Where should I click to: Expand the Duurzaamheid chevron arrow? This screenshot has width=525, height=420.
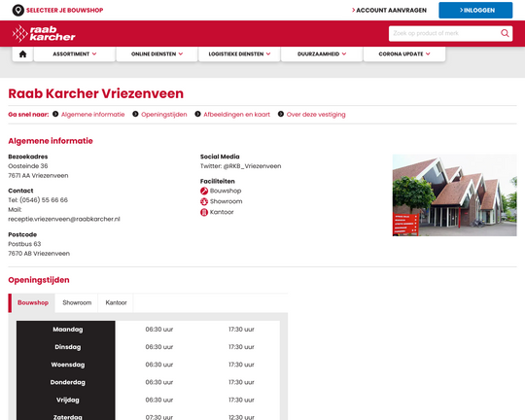[x=344, y=53]
